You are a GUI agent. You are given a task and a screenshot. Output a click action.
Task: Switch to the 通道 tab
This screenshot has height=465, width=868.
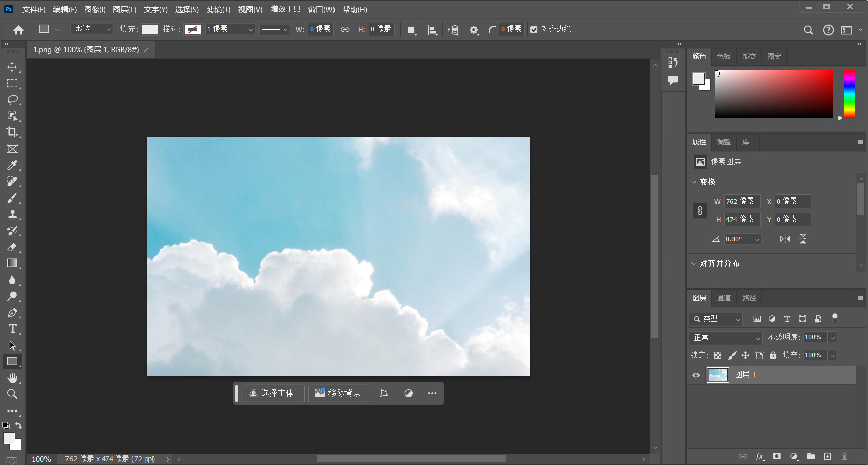pos(723,298)
